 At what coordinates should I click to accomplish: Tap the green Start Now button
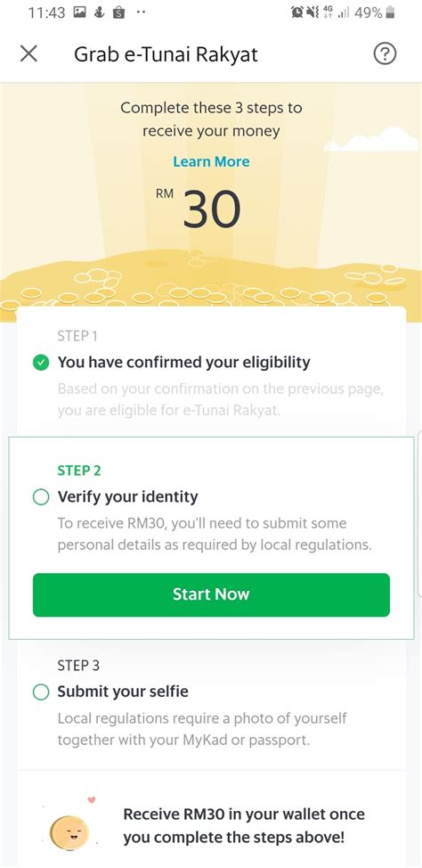coord(211,594)
